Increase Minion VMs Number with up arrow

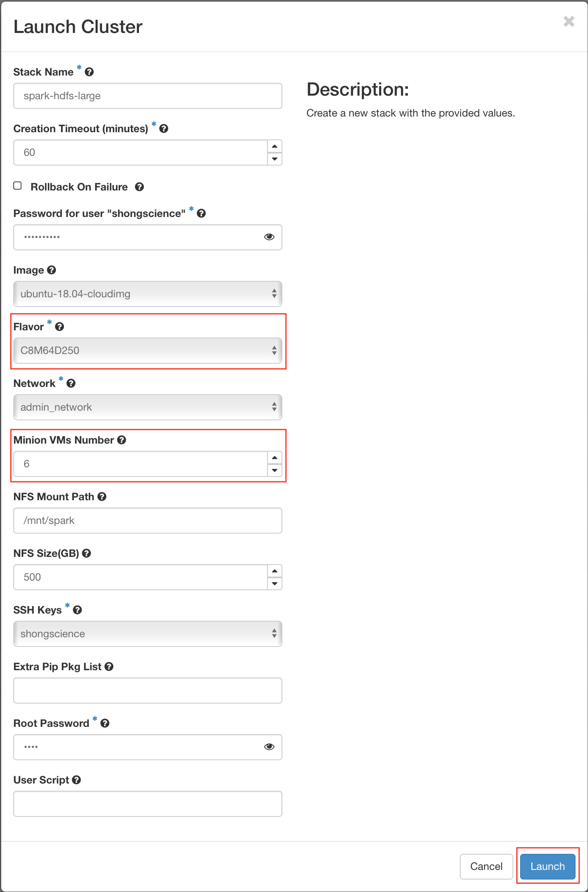click(x=275, y=458)
